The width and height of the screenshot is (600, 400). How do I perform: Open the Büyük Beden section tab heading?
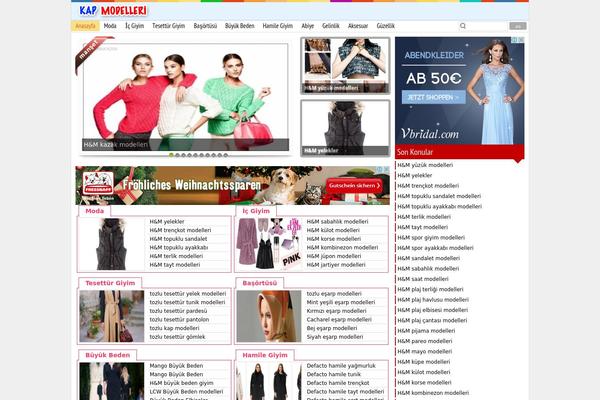[x=108, y=355]
